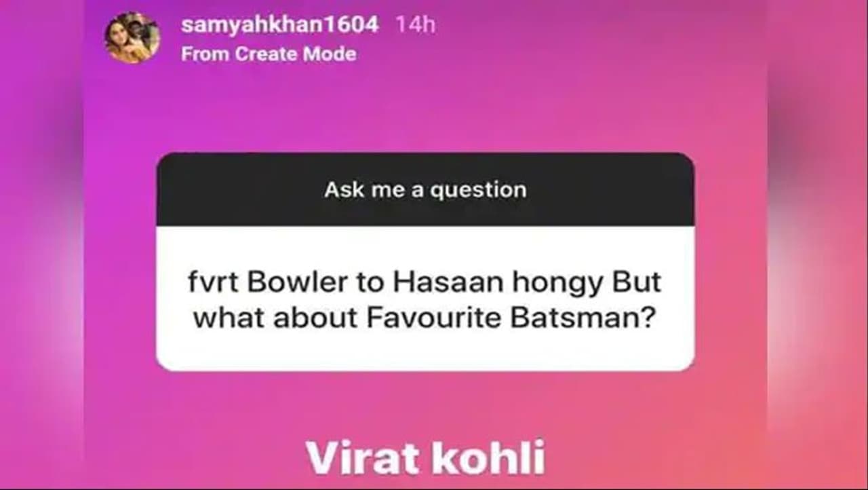Click the white question response box

click(x=425, y=299)
